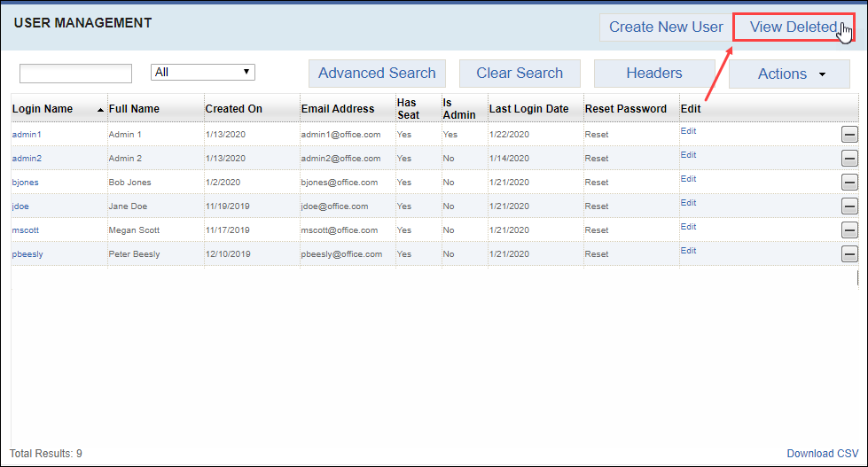The height and width of the screenshot is (467, 868).
Task: Open the Headers button
Action: (654, 73)
